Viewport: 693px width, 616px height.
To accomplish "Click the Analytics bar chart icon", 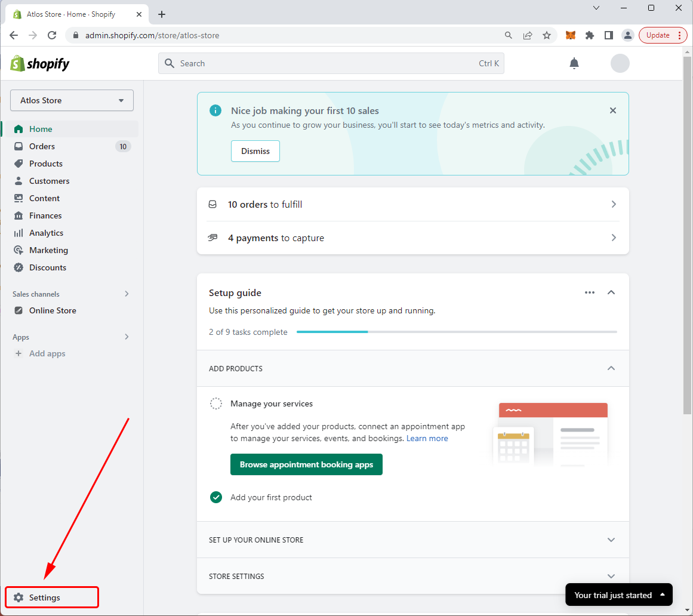I will pos(18,233).
